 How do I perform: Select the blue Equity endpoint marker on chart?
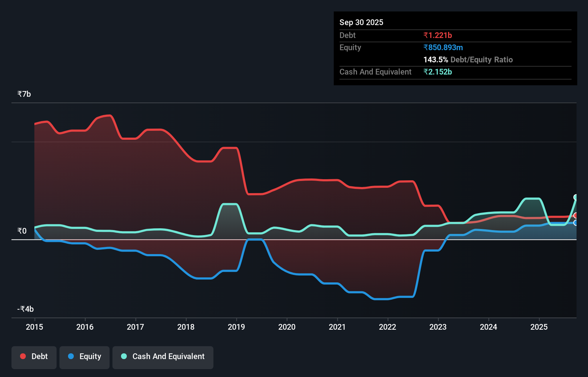576,223
